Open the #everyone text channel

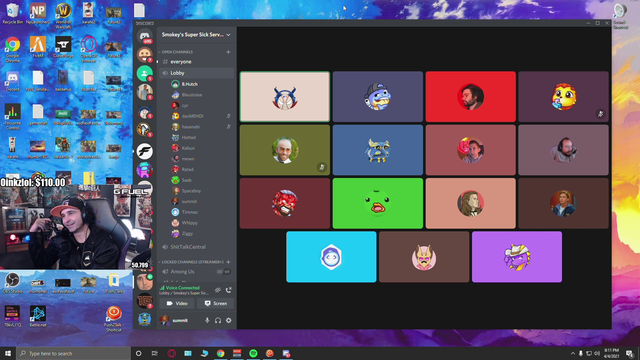[196, 62]
